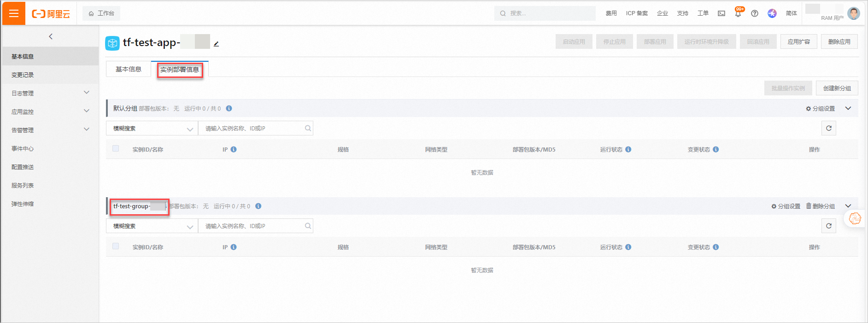Viewport: 868px width, 323px height.
Task: Click search magnifier in 默认分组
Action: coord(308,129)
